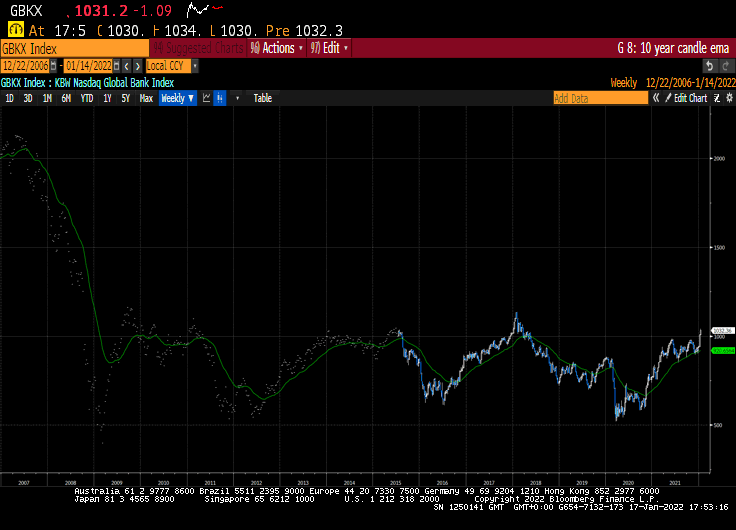736x530 pixels.
Task: Click the 12/22/2006 start date field
Action: tap(25, 66)
